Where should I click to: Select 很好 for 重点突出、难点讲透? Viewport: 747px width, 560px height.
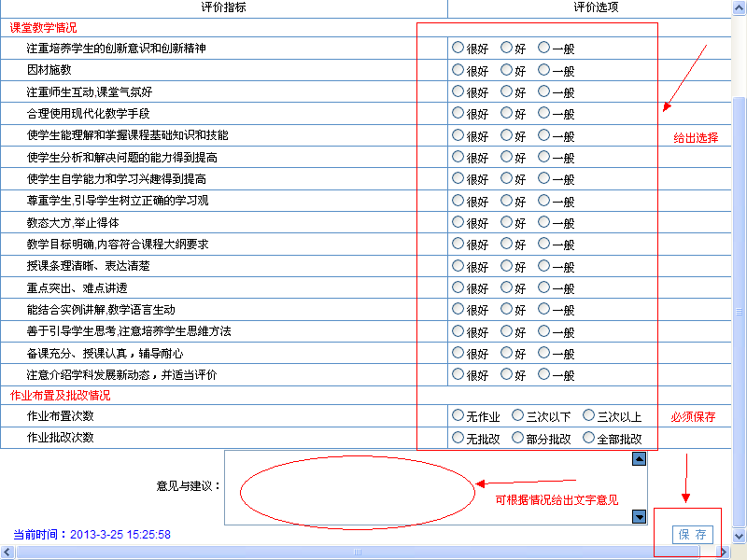[458, 287]
